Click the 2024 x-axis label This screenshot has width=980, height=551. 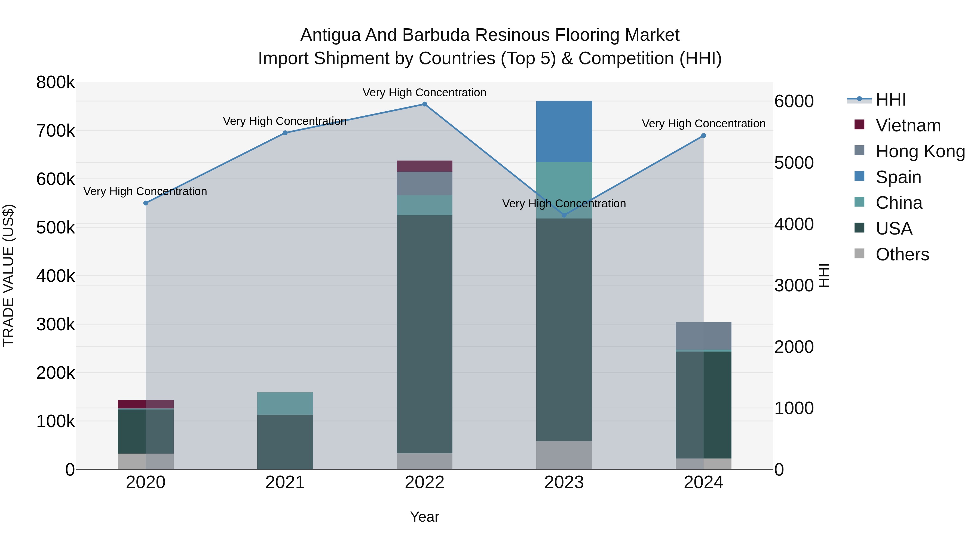click(703, 482)
